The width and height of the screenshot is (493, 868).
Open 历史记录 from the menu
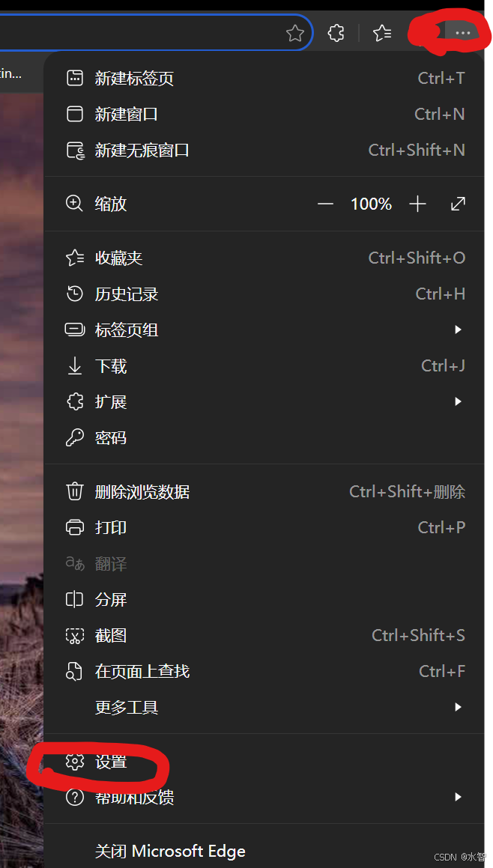tap(264, 294)
